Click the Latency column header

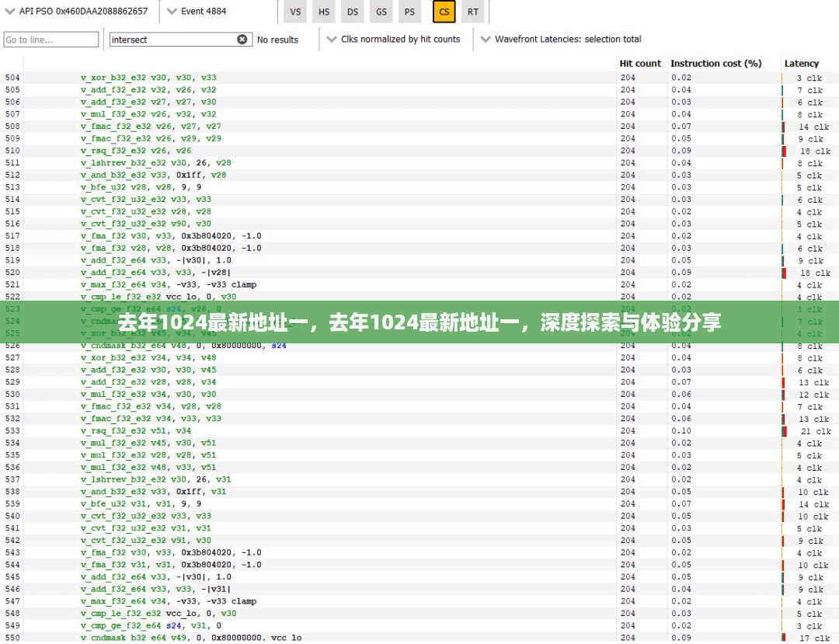pos(801,64)
